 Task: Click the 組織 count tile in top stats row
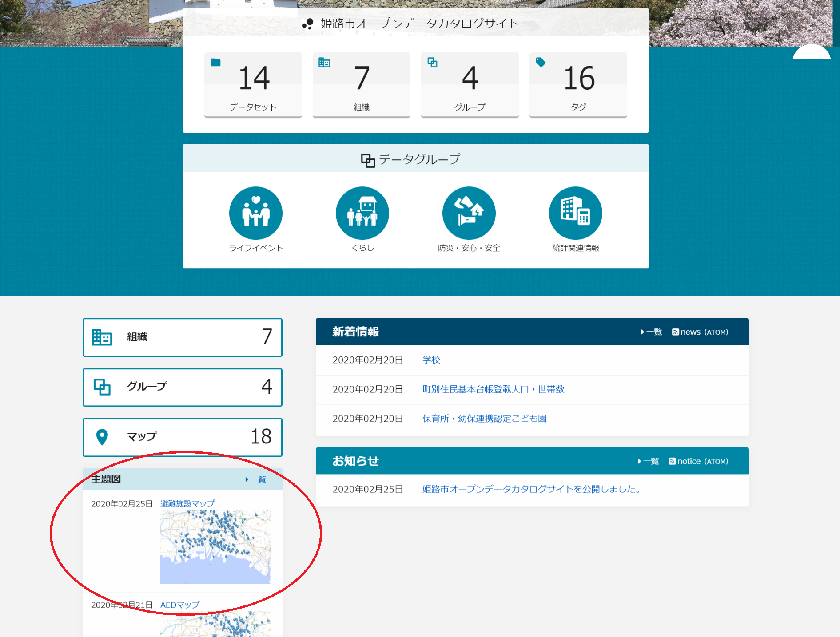pos(361,84)
